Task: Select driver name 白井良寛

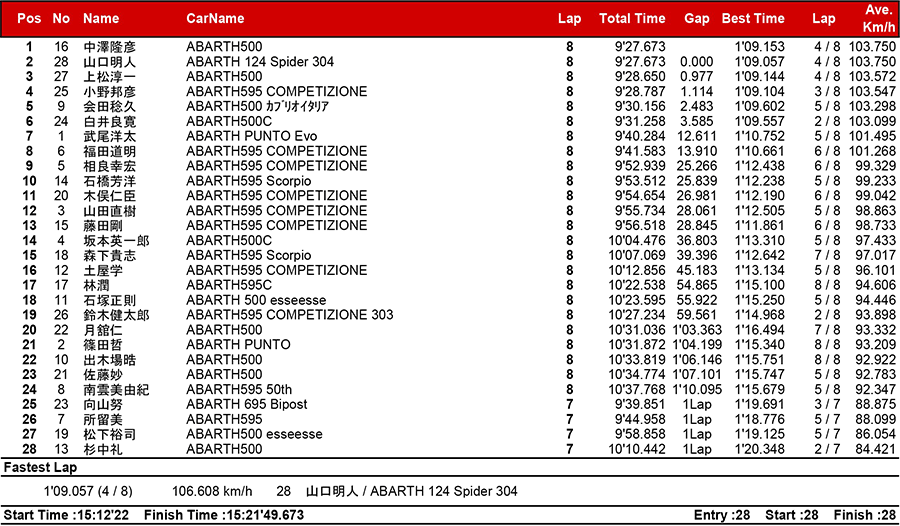Action: point(109,122)
